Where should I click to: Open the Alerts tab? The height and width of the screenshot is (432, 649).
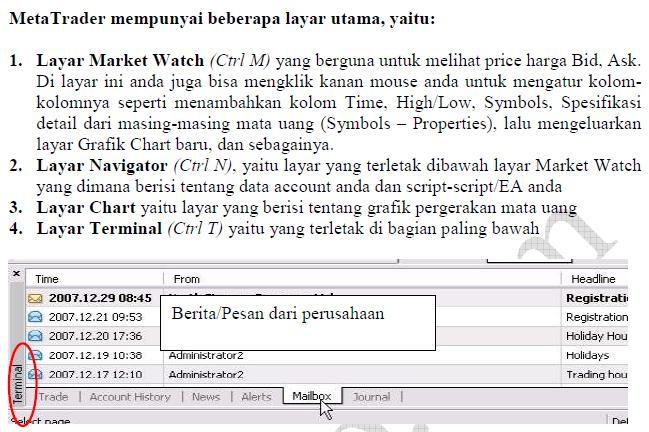(256, 397)
